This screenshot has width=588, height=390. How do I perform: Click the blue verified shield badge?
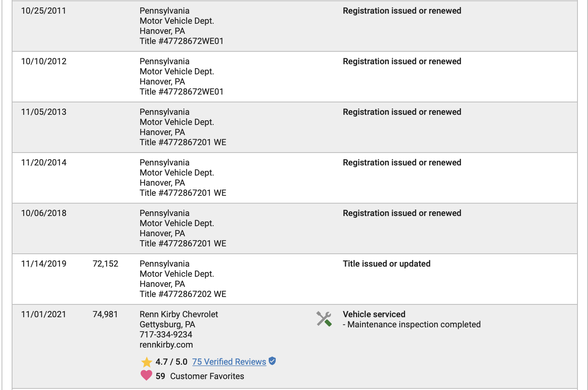(272, 361)
